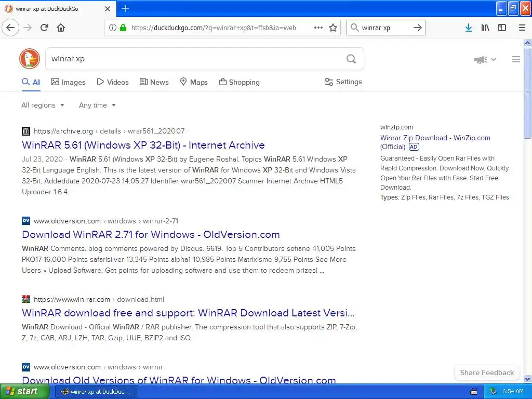Reload the current page
Image resolution: width=532 pixels, height=399 pixels.
pyautogui.click(x=45, y=28)
